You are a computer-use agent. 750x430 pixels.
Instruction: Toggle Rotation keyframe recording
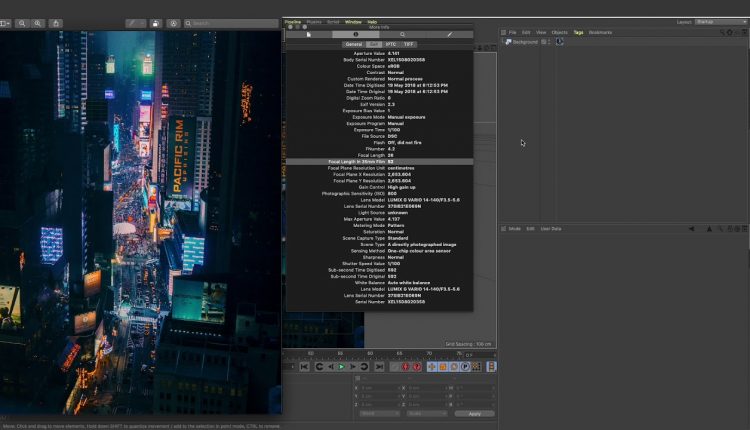pos(454,367)
